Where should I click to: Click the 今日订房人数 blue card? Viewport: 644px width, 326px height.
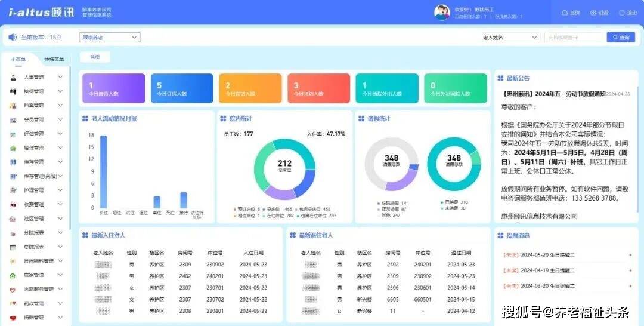(x=182, y=88)
